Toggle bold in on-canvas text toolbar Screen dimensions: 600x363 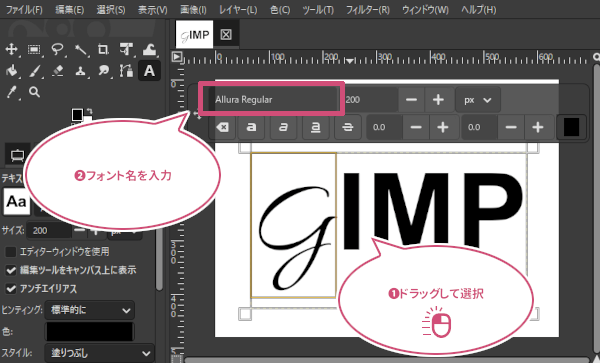tap(251, 127)
